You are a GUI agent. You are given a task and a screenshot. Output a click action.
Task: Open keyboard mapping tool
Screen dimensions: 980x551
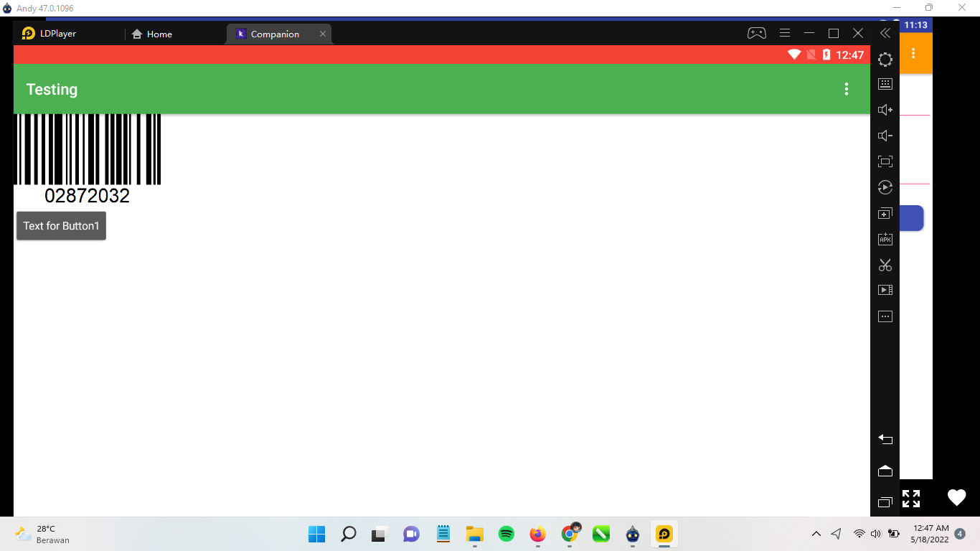885,84
